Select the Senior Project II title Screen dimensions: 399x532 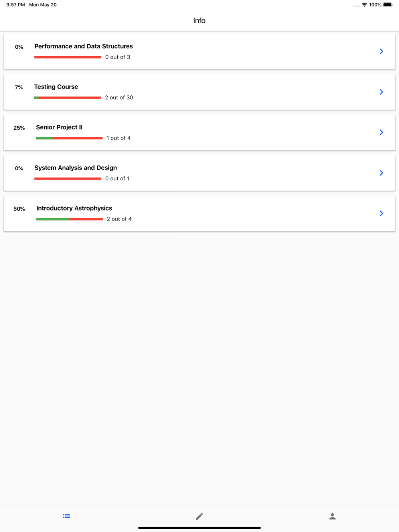59,127
